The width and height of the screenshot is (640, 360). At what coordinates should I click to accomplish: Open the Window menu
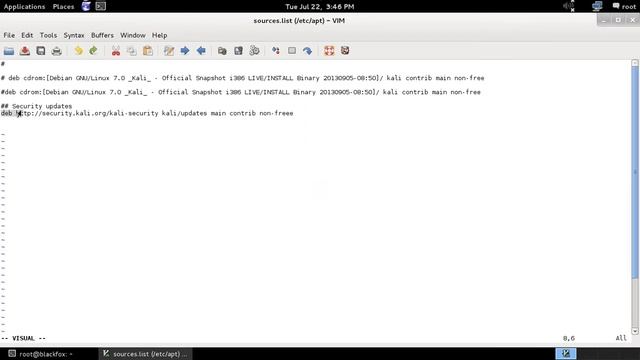pos(133,36)
